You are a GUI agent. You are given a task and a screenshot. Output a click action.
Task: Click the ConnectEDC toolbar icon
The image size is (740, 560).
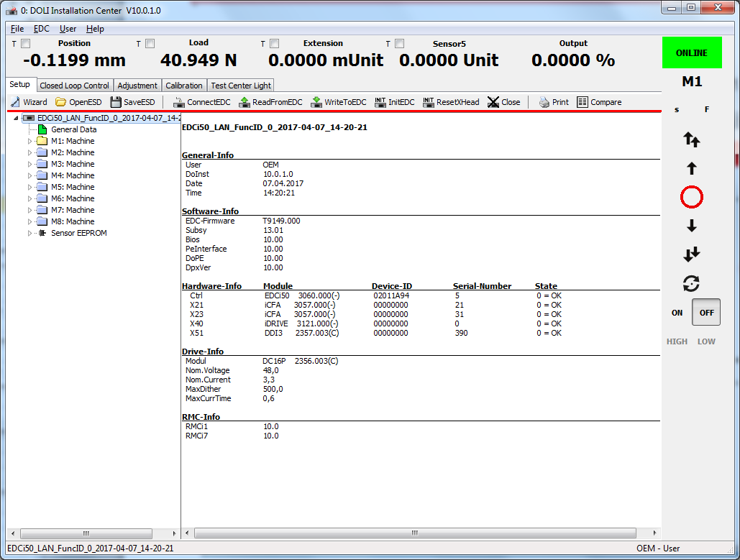180,102
